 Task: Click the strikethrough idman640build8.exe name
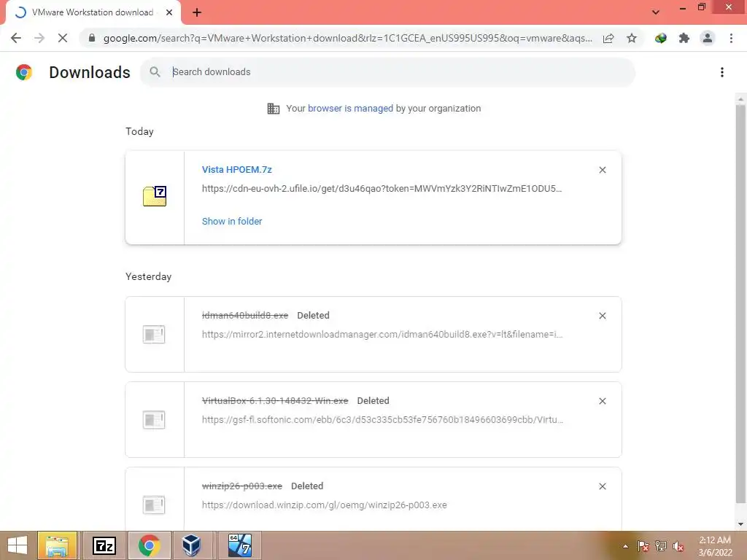245,316
